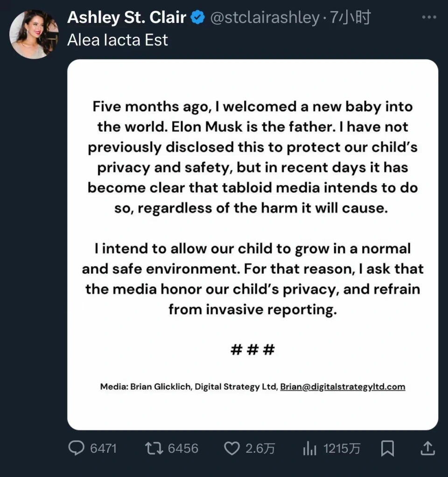
Task: Like the post with the heart icon
Action: [x=232, y=449]
